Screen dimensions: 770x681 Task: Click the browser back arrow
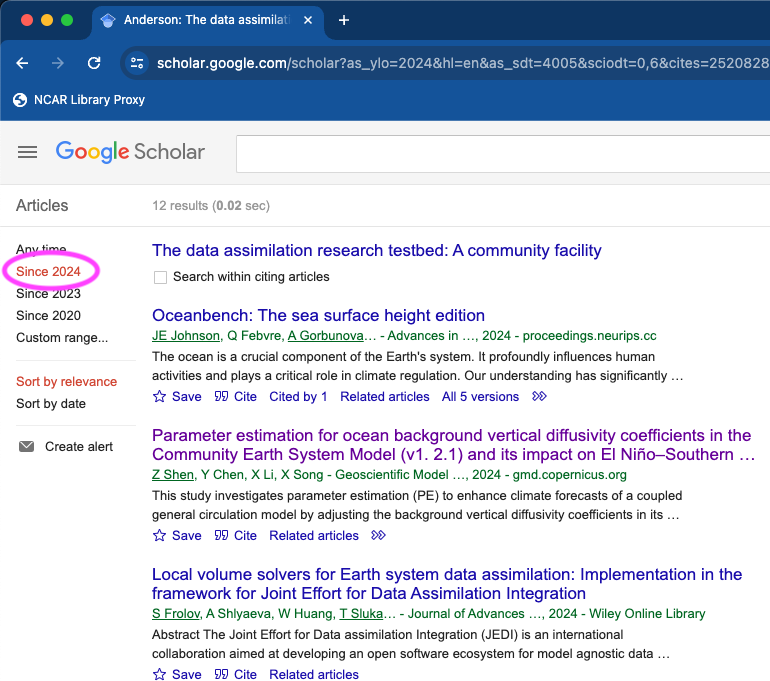(x=22, y=63)
